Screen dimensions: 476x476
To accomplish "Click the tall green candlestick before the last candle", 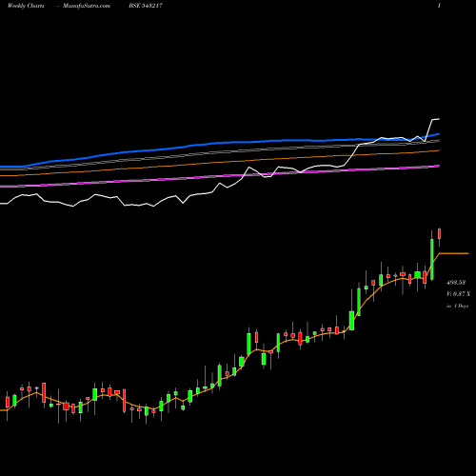I will [432, 259].
